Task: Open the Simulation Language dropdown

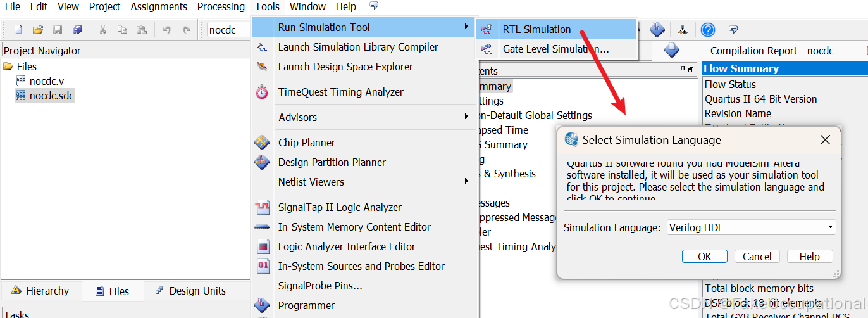Action: tap(752, 227)
